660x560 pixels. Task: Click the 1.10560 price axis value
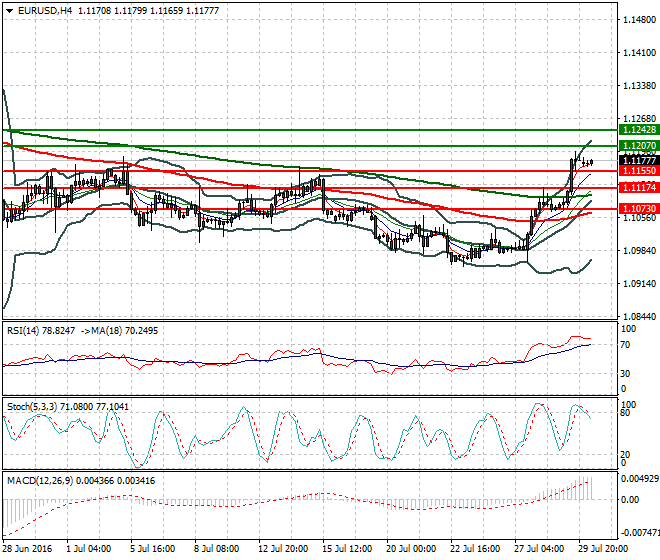point(639,218)
